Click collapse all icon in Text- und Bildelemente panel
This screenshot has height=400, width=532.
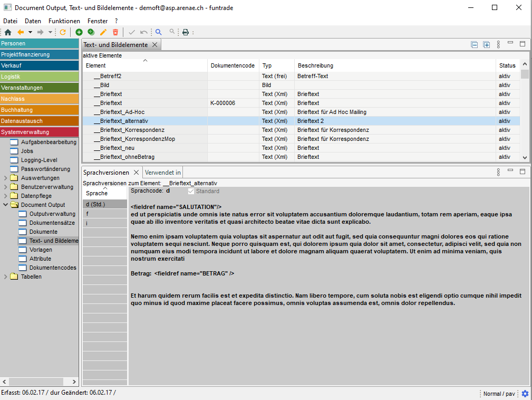(475, 45)
